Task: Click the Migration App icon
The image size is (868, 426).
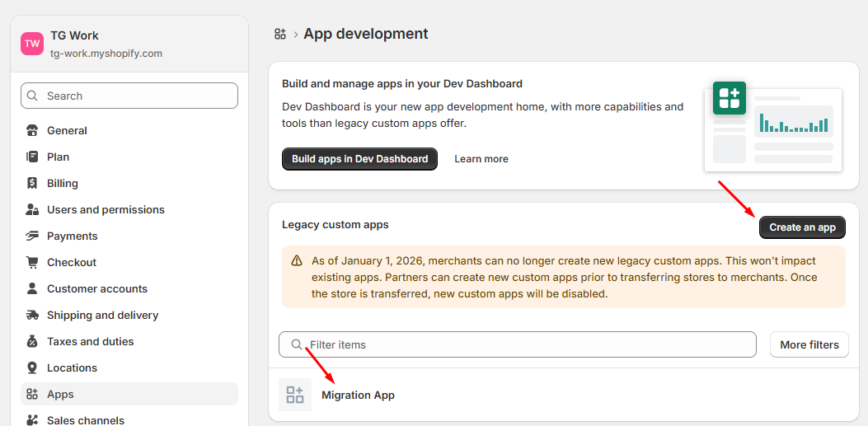Action: [295, 395]
